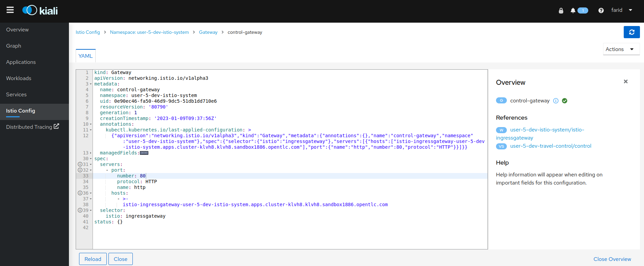Open the farid user dropdown

click(x=621, y=10)
